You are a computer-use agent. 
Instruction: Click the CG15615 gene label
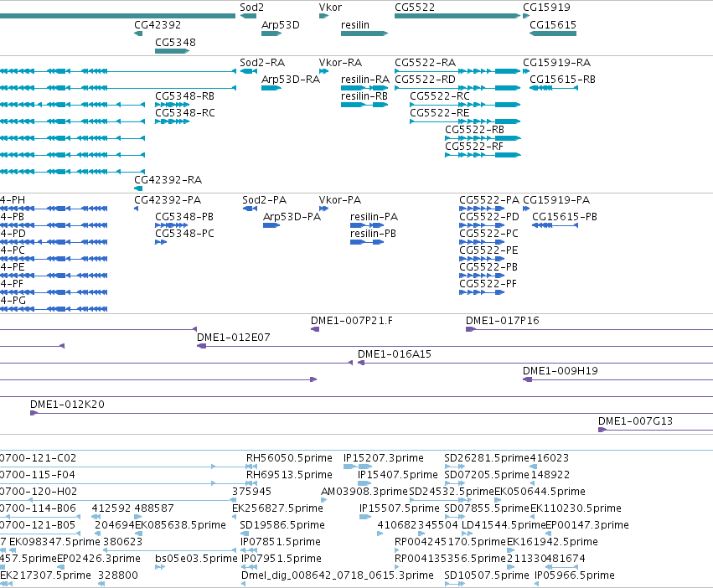[x=553, y=25]
